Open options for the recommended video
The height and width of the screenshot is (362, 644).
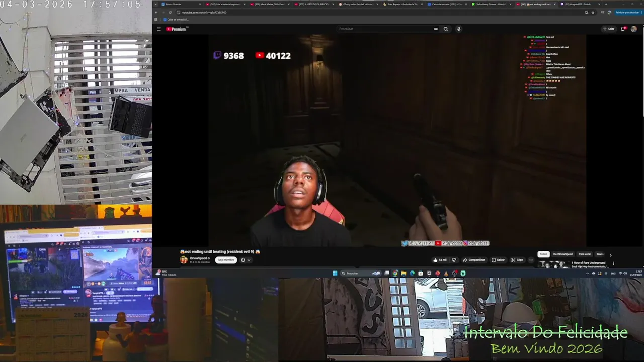pos(613,263)
